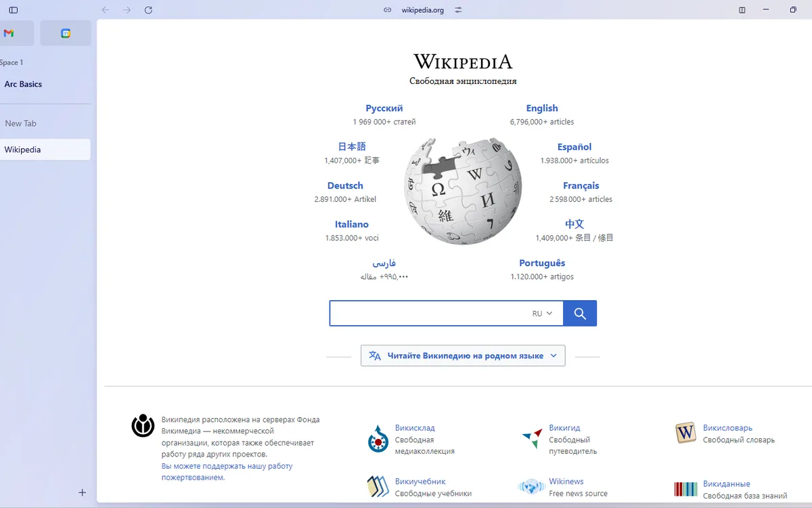Screen dimensions: 812x508
Task: Click the Викисловарь tile logo icon
Action: pyautogui.click(x=685, y=433)
